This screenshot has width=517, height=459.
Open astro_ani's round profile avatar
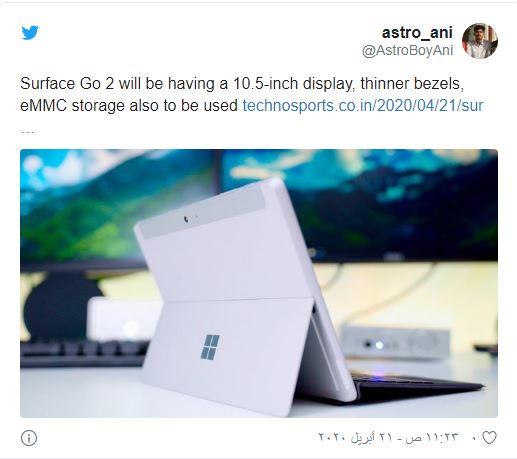pos(480,41)
